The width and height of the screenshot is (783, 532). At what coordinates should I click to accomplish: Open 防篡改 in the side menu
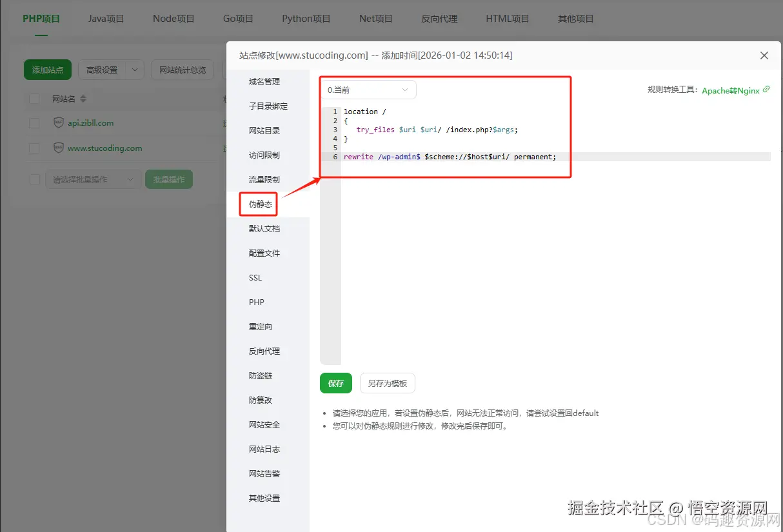(261, 400)
